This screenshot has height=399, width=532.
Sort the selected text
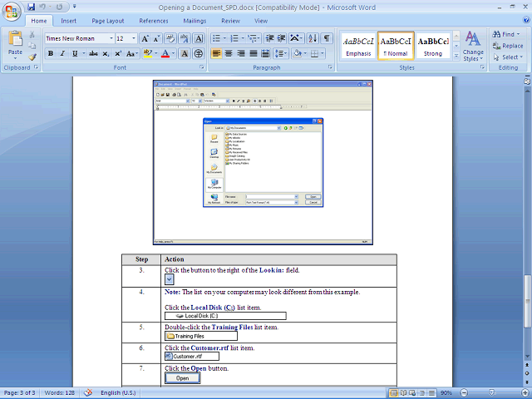tap(313, 38)
